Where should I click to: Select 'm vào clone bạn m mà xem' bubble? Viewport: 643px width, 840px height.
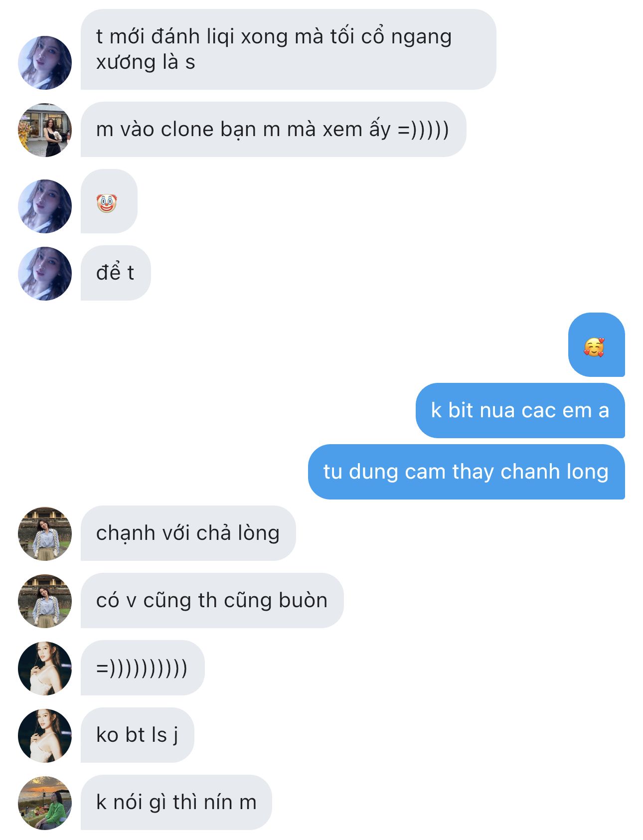point(273,130)
